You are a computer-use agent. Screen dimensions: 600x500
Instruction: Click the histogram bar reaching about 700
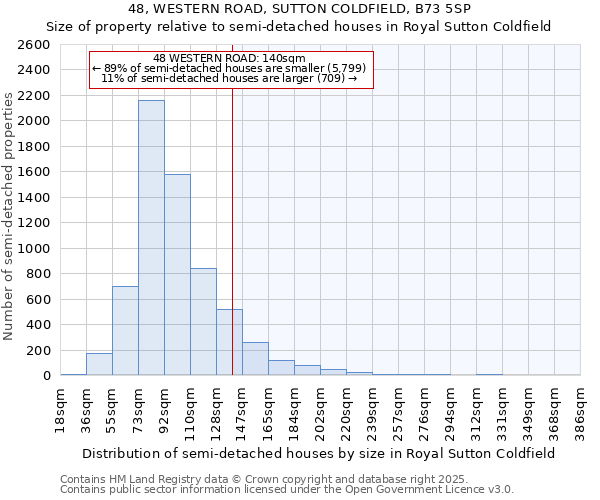[x=125, y=331]
